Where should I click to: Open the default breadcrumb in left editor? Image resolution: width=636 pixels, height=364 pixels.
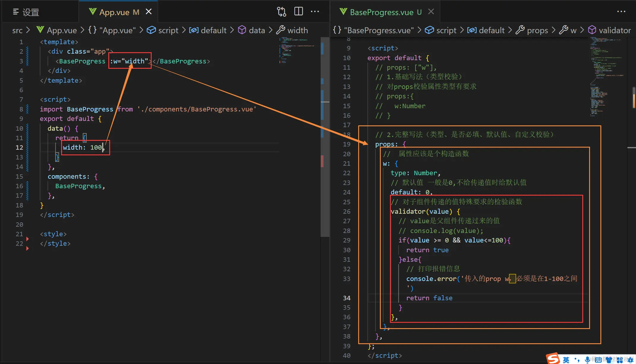(213, 30)
